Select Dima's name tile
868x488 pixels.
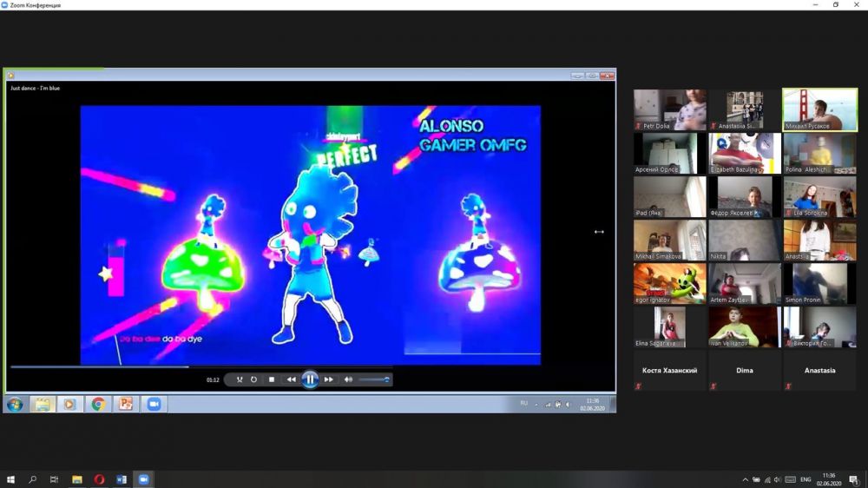point(745,371)
